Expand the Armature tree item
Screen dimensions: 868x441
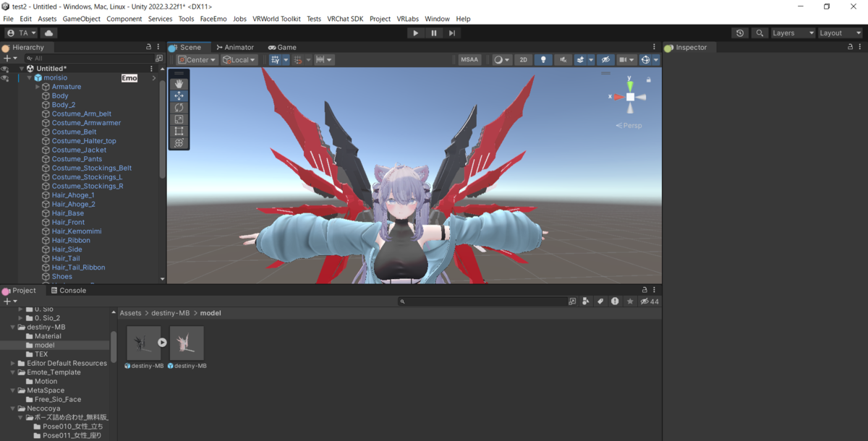38,87
